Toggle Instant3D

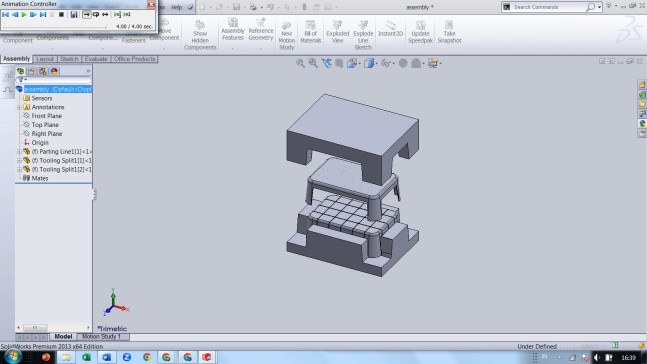[x=390, y=28]
